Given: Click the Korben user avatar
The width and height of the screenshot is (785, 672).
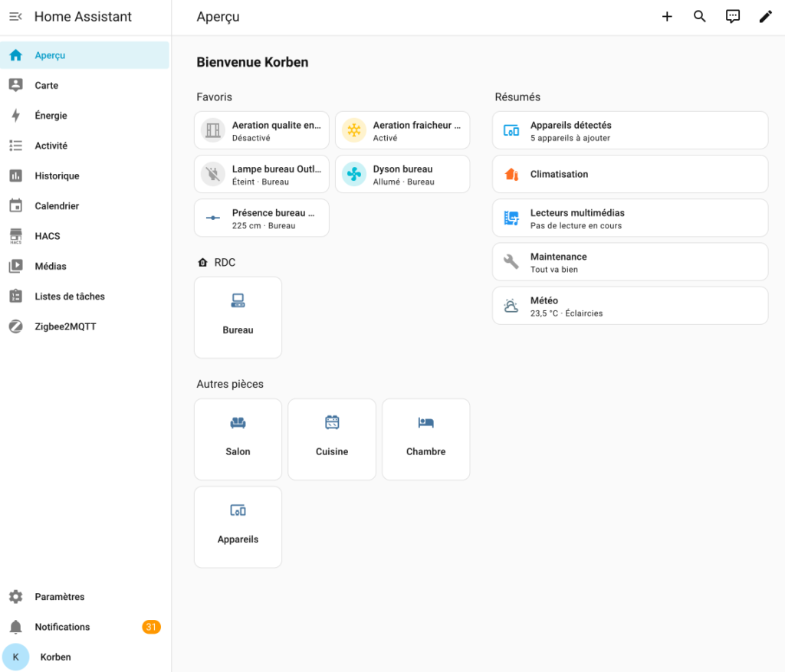Looking at the screenshot, I should point(15,657).
